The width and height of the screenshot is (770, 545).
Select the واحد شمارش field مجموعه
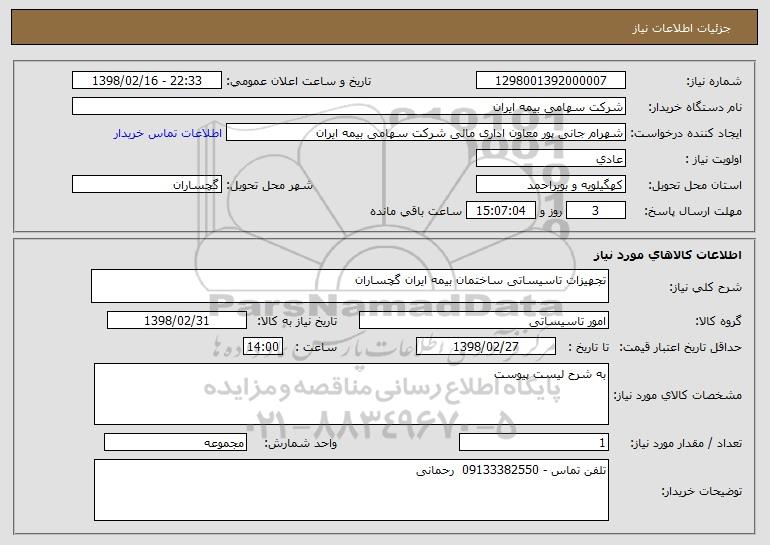175,442
